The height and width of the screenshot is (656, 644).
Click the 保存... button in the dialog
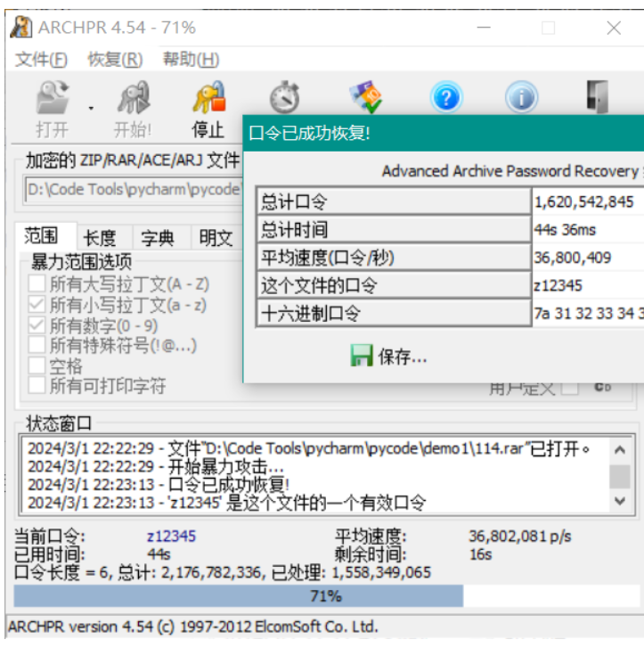click(x=389, y=357)
